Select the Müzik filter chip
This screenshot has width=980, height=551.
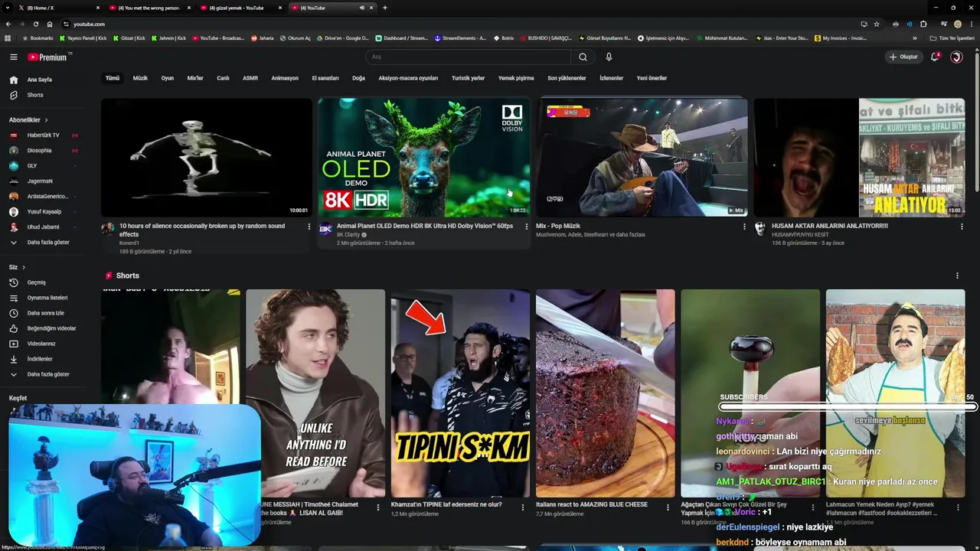point(140,78)
